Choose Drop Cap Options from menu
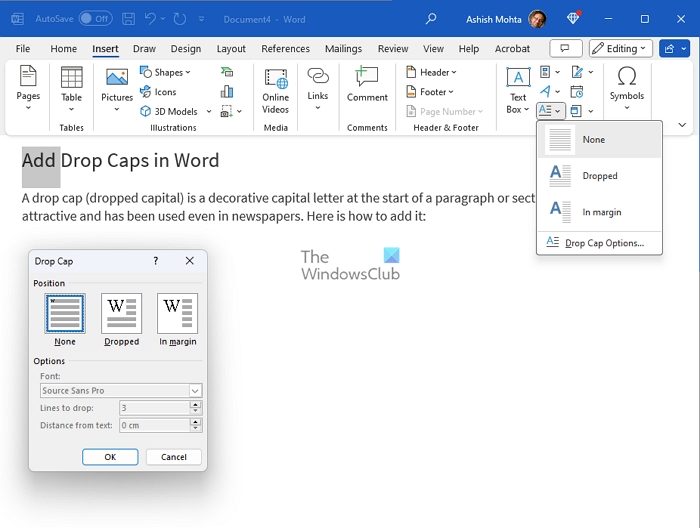 tap(604, 243)
